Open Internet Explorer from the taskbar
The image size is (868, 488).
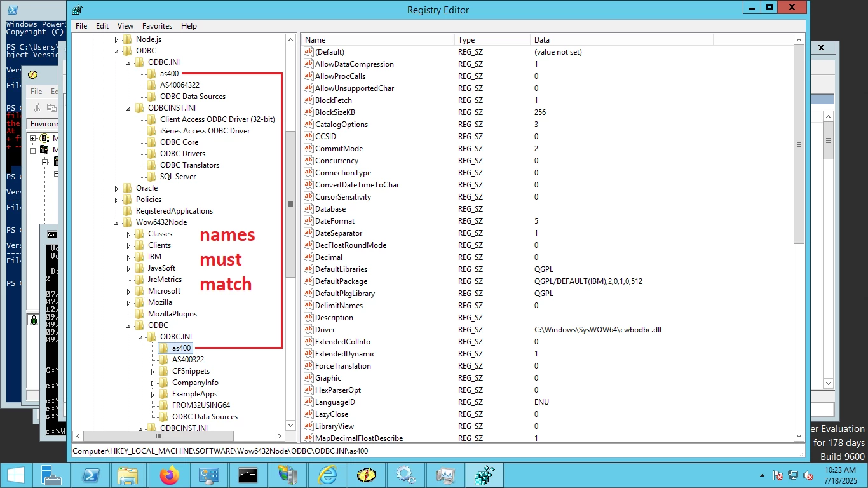327,475
